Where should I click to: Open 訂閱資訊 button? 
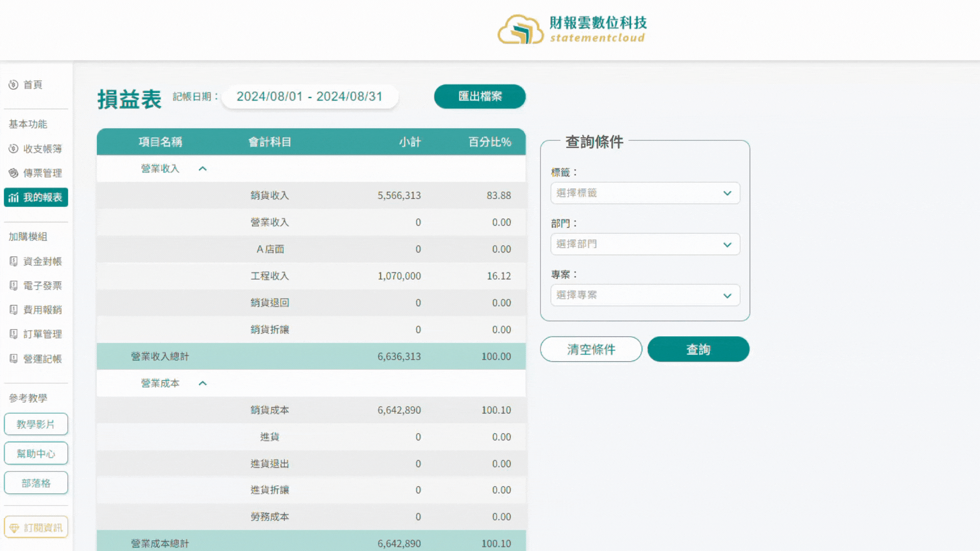[x=36, y=528]
